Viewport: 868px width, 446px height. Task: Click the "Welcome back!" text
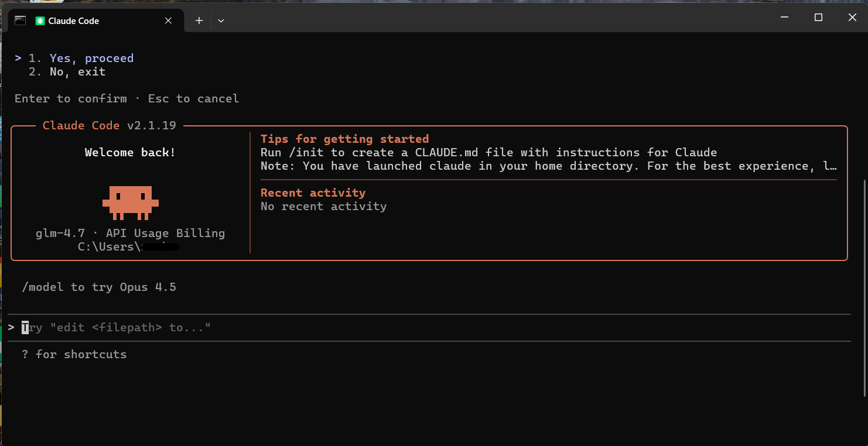[x=130, y=152]
